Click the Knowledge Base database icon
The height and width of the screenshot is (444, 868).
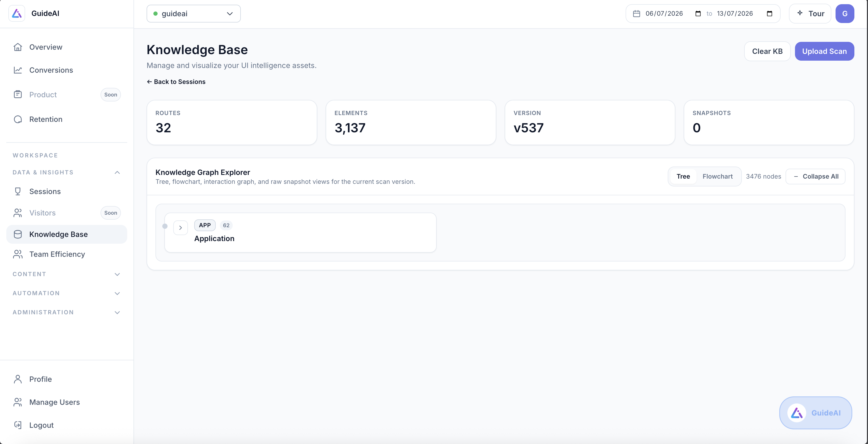(x=18, y=234)
